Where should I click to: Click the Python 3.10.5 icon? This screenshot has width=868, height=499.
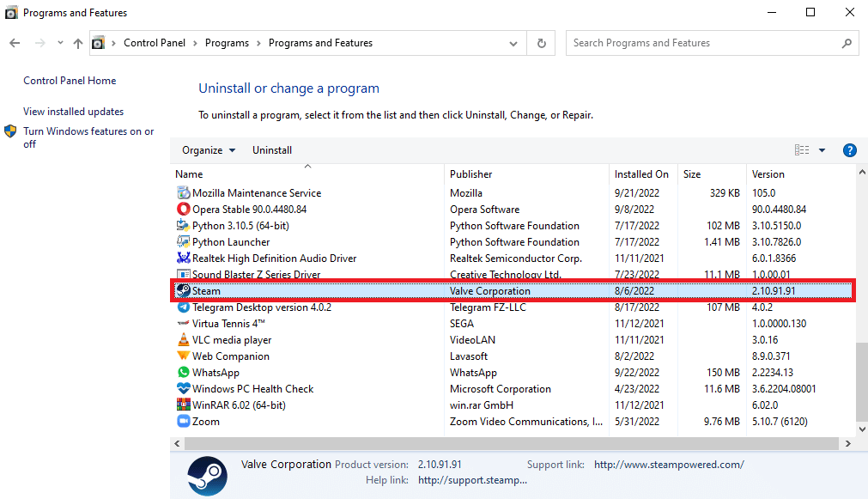183,225
